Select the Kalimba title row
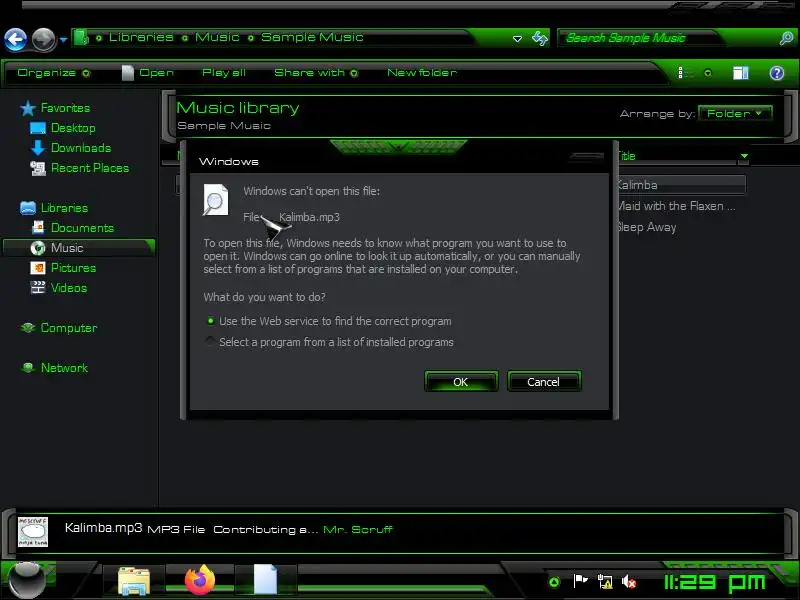This screenshot has width=800, height=600. pyautogui.click(x=681, y=185)
